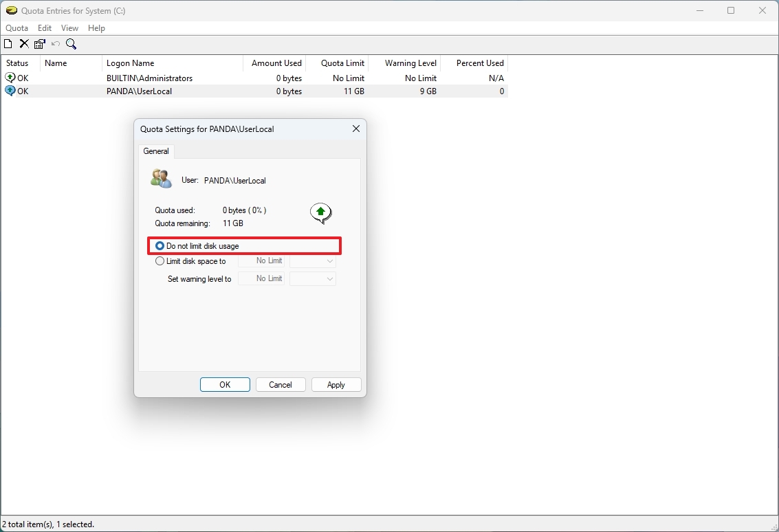Image resolution: width=779 pixels, height=532 pixels.
Task: Open the Properties toolbar icon
Action: click(40, 44)
